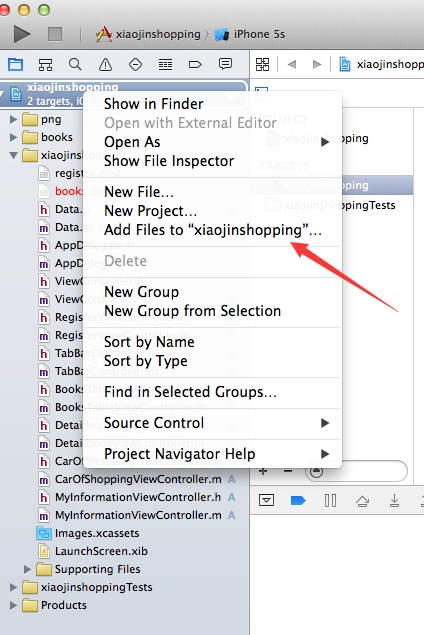
Task: Open the Test navigator diamond icon
Action: 135,64
